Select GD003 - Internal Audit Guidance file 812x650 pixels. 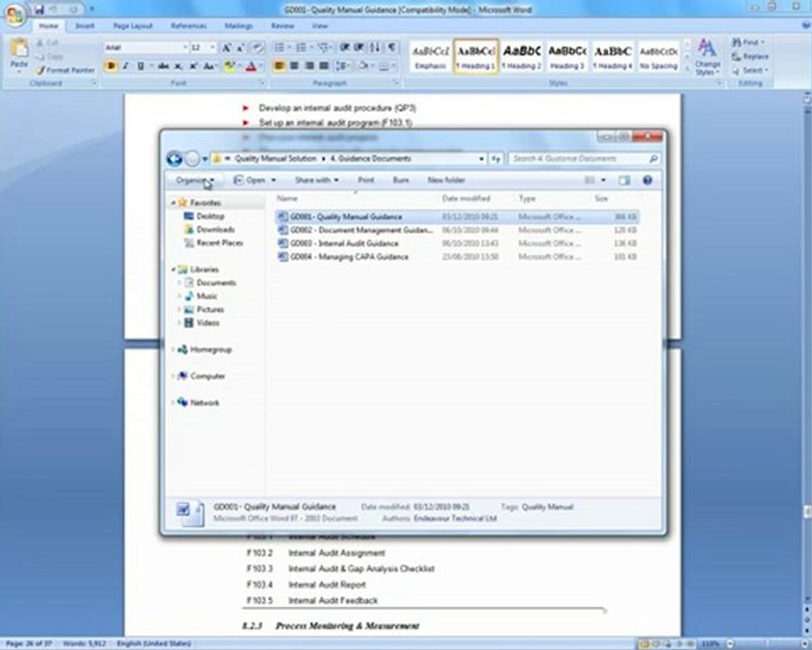tap(458, 244)
